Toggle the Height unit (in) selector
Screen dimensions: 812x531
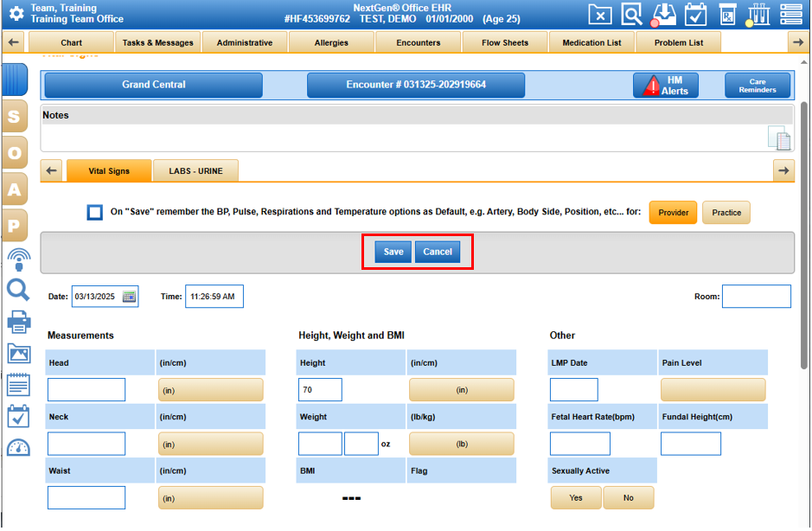click(x=461, y=390)
